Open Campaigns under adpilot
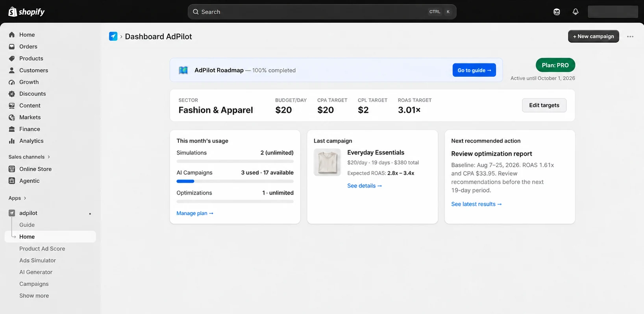Image resolution: width=644 pixels, height=314 pixels. 34,284
